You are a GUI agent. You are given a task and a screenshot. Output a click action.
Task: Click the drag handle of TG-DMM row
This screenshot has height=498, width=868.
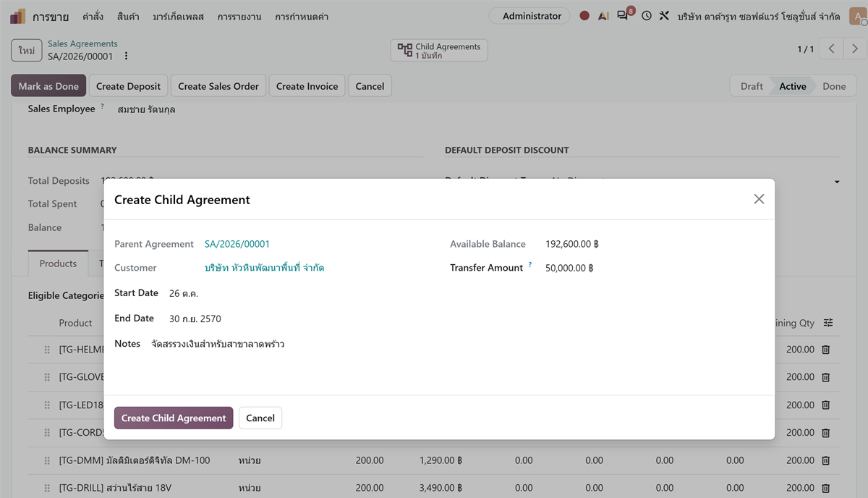(x=47, y=460)
